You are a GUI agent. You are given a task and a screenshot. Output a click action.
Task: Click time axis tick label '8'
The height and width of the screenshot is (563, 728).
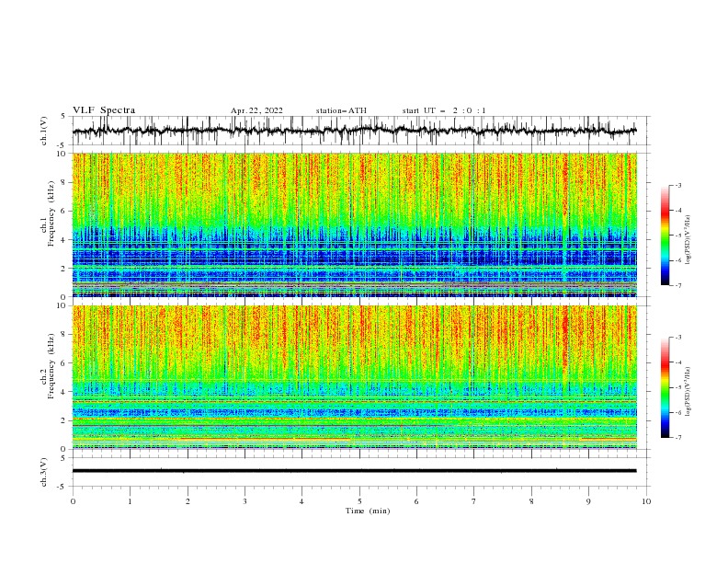pos(531,501)
